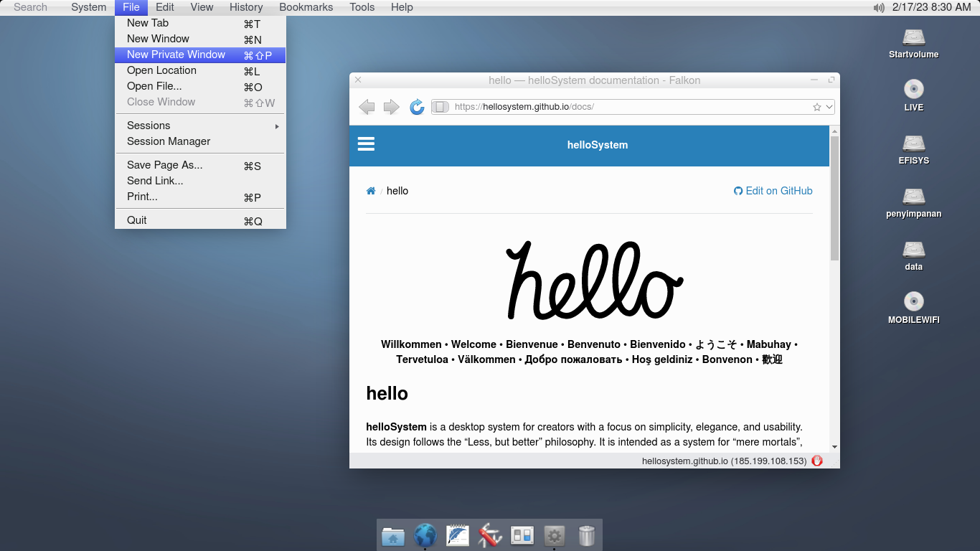This screenshot has width=980, height=551.
Task: Open the text editor quill icon in dock
Action: point(458,535)
